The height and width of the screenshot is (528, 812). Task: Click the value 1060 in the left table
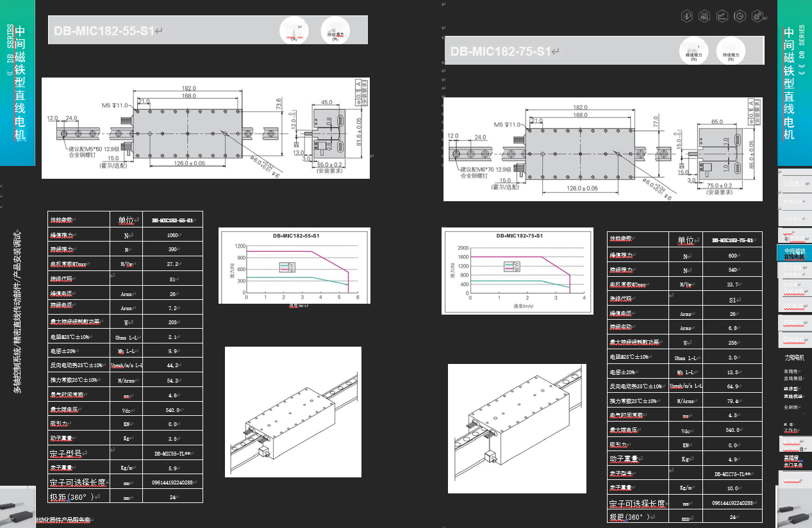172,235
